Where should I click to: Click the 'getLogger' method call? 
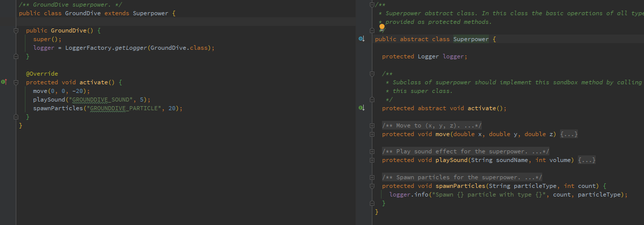131,48
